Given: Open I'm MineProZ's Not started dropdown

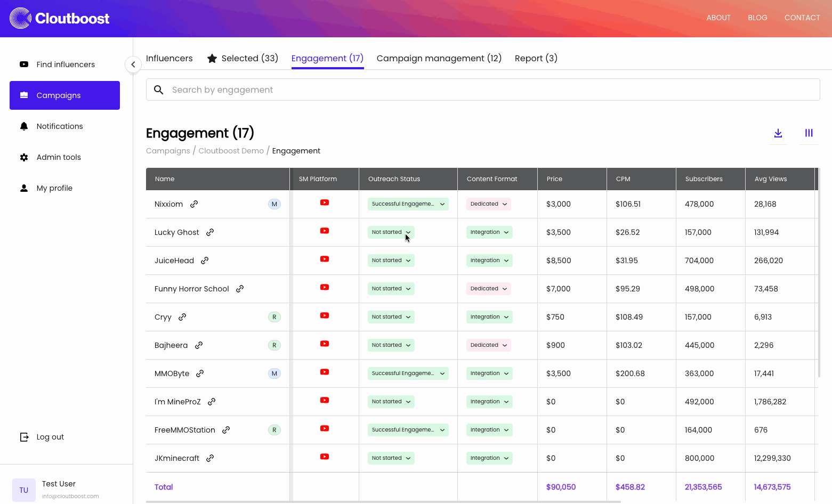Looking at the screenshot, I should (x=391, y=402).
